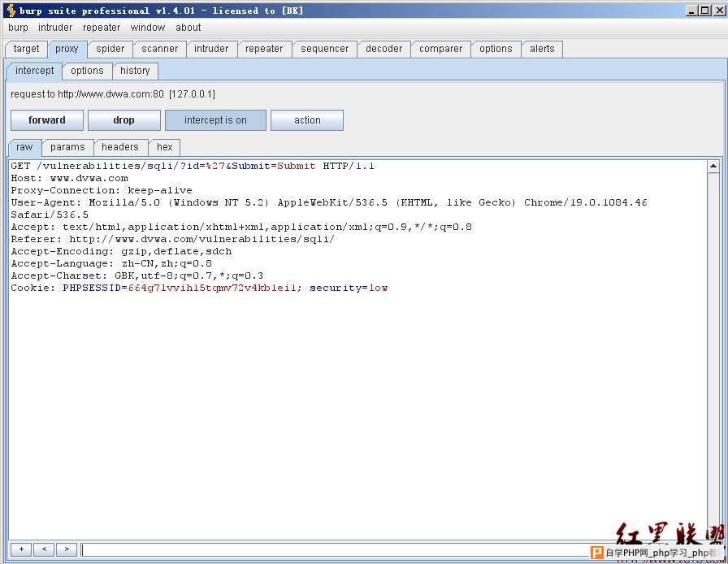Select the raw request view tab

pos(24,147)
